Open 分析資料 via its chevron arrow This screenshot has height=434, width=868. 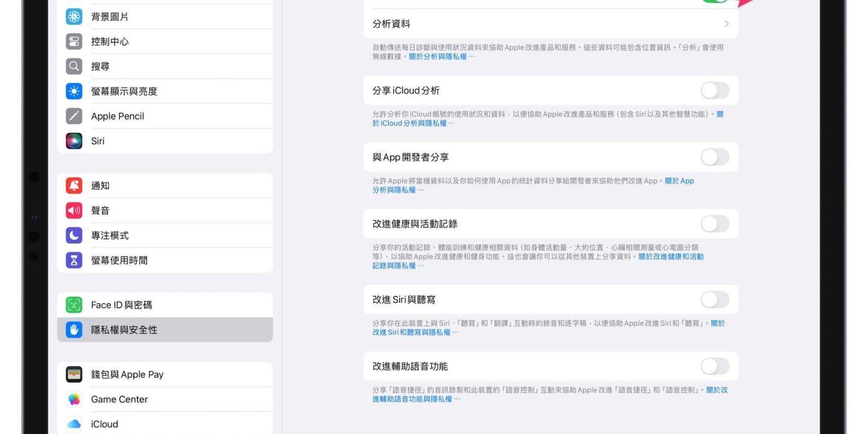click(x=726, y=24)
